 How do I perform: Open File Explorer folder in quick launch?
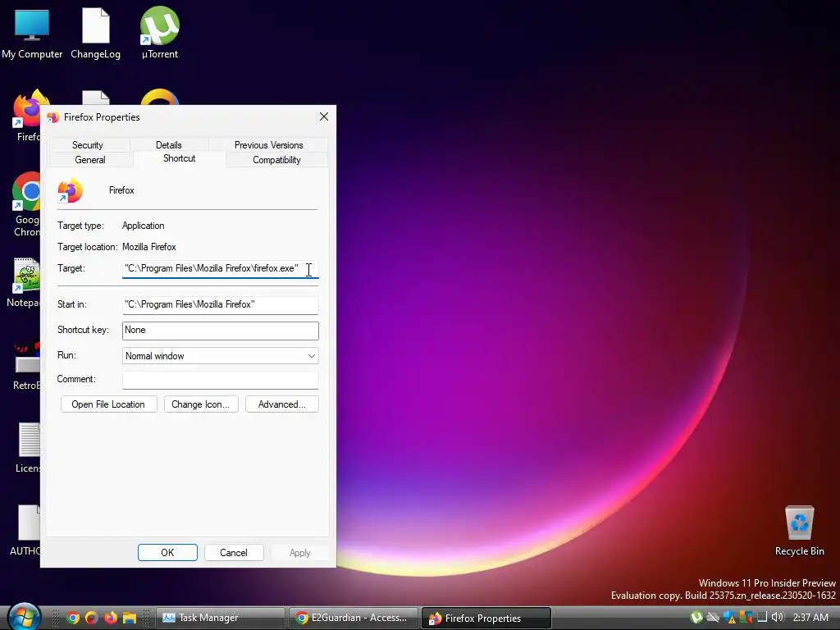[129, 618]
